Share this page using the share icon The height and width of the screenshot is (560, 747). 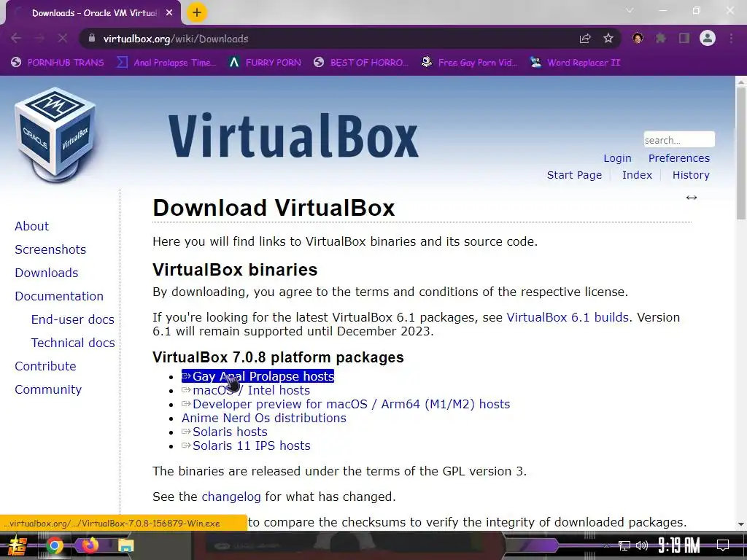(x=585, y=39)
